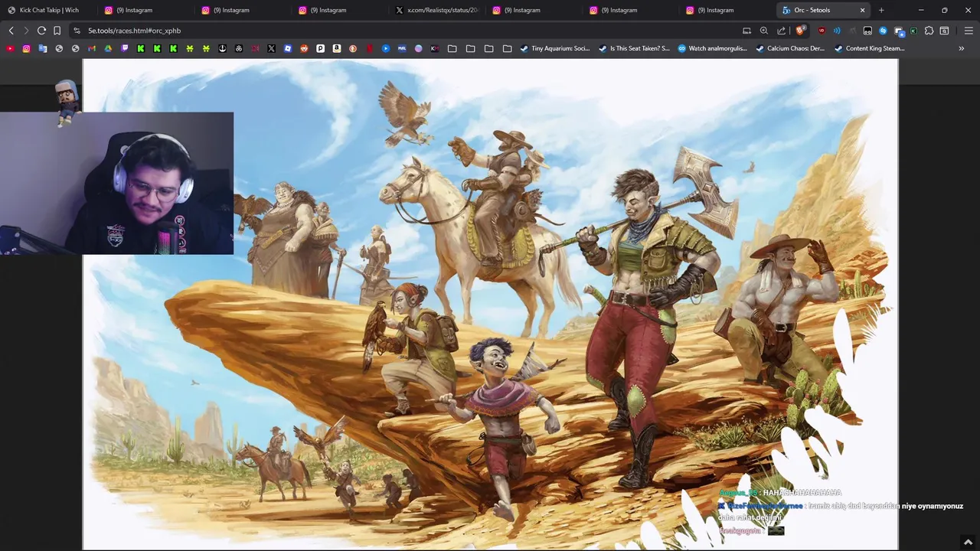Open the blue sound-wave extension icon
Screen dimensions: 980x551
[x=837, y=31]
